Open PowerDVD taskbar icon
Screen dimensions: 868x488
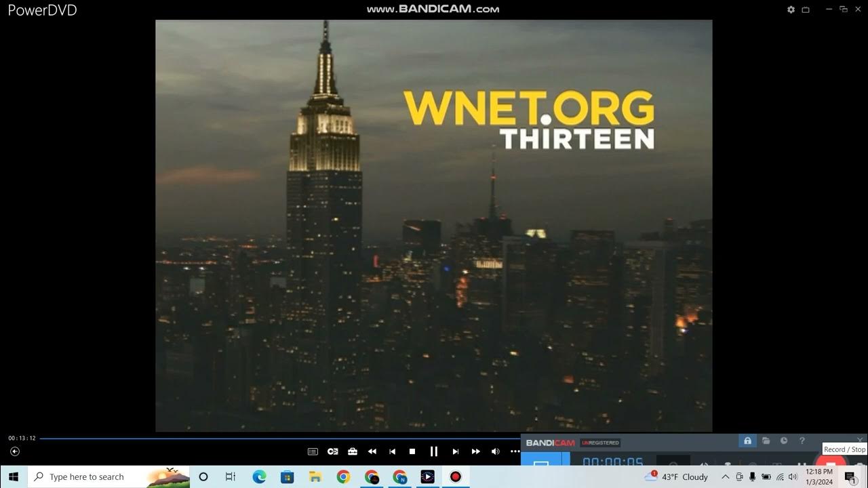point(427,476)
